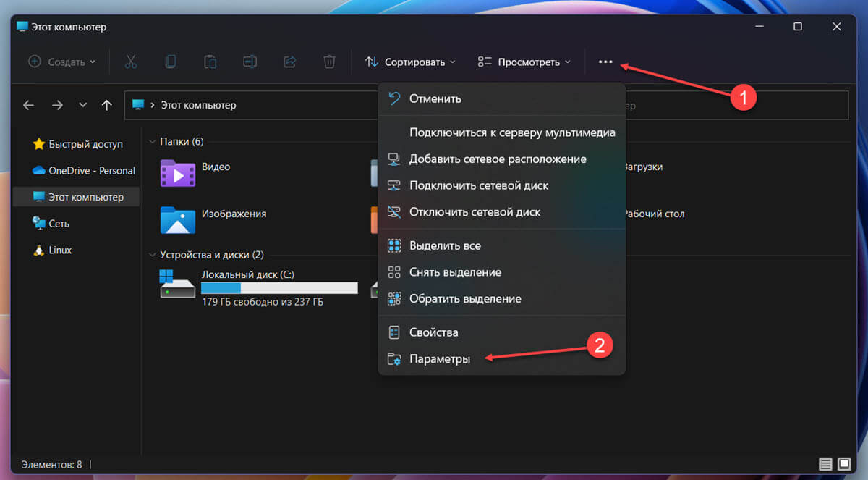Select the Видео folder icon
Screen dimensions: 868x480
point(177,174)
